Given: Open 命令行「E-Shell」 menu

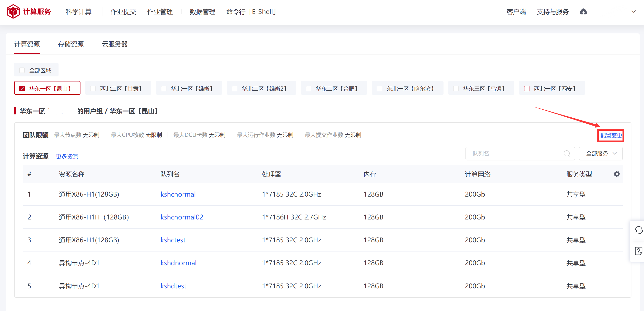Looking at the screenshot, I should (251, 11).
